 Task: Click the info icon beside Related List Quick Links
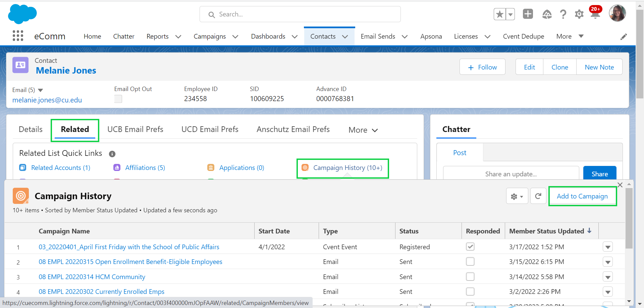click(112, 154)
